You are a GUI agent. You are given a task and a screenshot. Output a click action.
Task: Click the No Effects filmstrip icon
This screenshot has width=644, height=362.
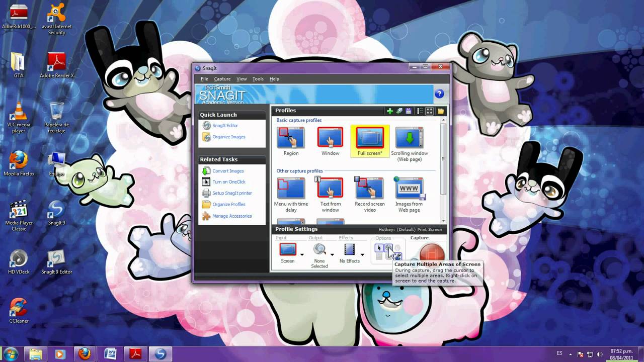tap(349, 249)
